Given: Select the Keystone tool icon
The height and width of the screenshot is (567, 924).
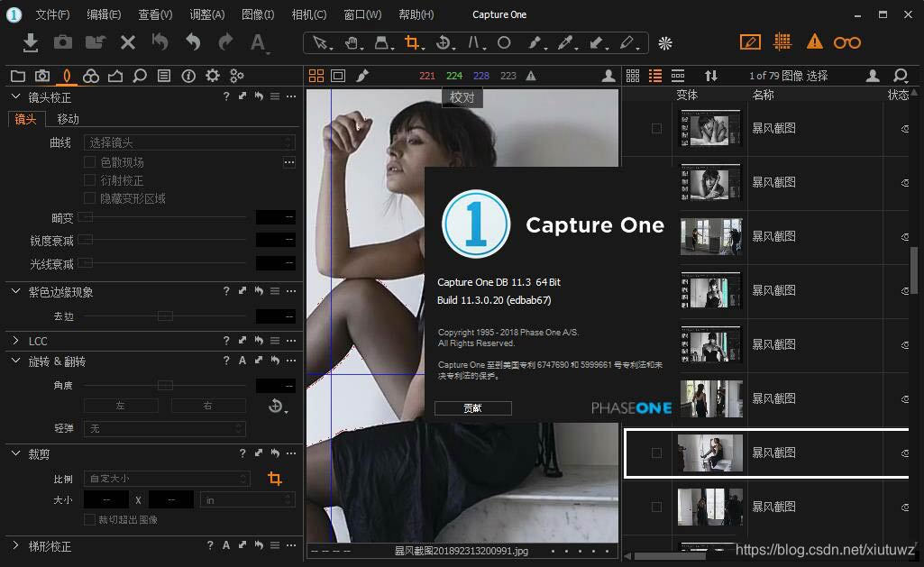Looking at the screenshot, I should 474,42.
